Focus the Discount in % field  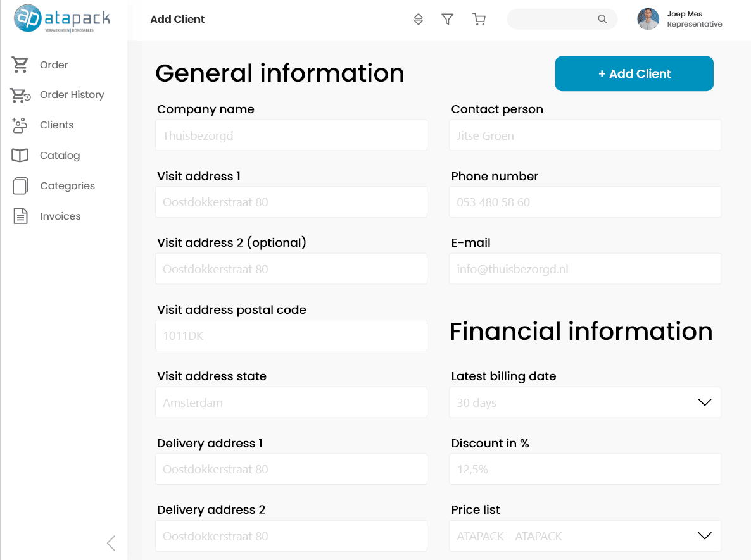click(585, 470)
